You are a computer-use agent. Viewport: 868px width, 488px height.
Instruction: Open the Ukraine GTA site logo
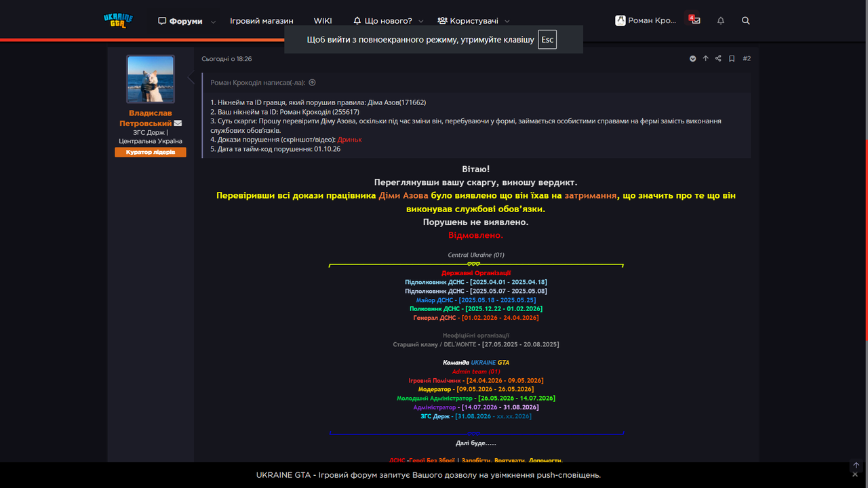click(118, 20)
